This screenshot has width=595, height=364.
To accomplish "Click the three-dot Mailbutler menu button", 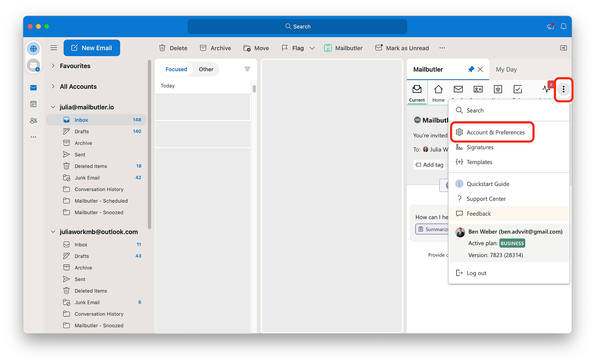I will click(563, 89).
